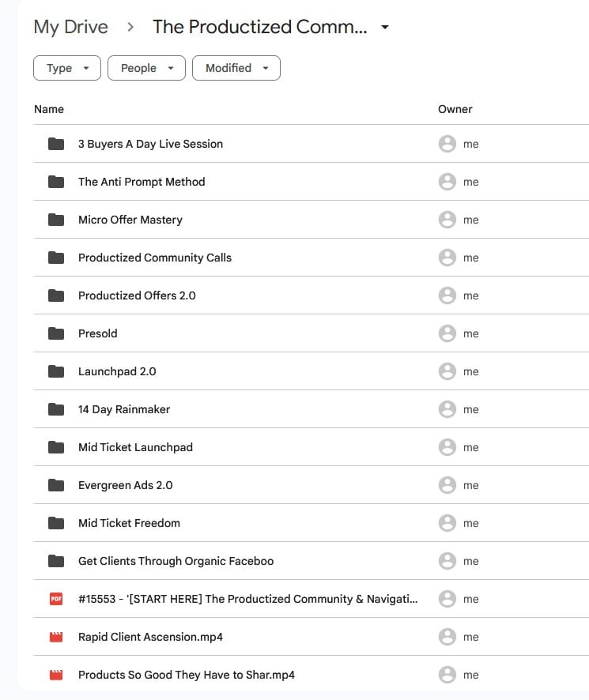The height and width of the screenshot is (700, 589).
Task: Click the PDF icon for #15553 START HERE file
Action: 55,599
